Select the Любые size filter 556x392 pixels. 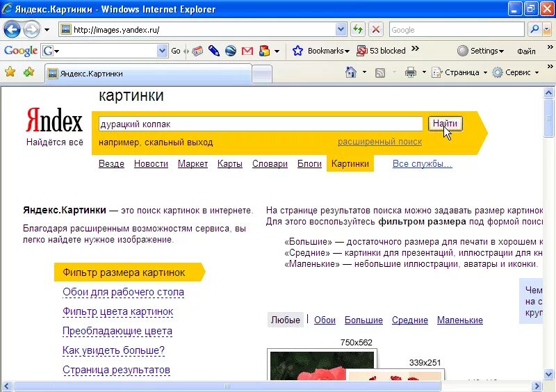[286, 320]
